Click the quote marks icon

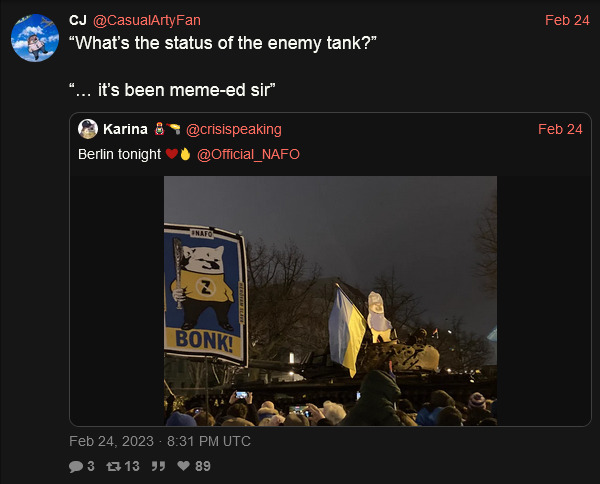pyautogui.click(x=158, y=466)
